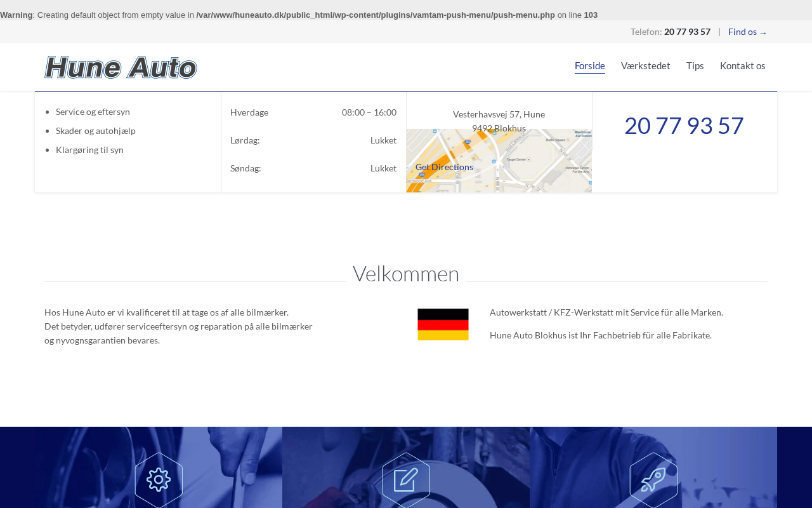Open the map thumbnail

click(499, 161)
